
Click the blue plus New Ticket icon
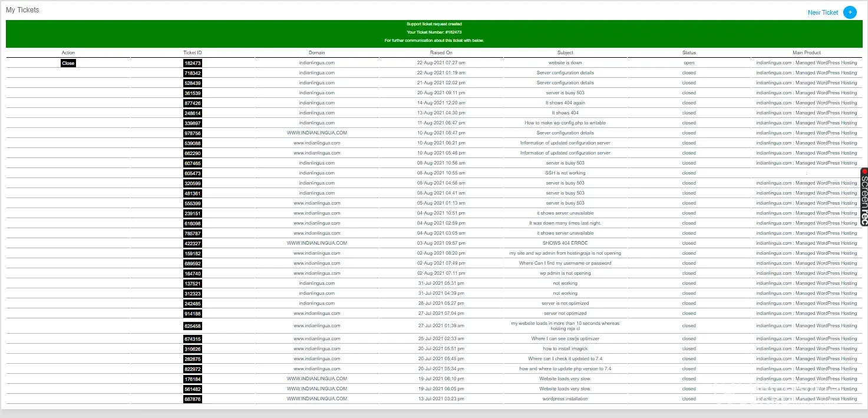pyautogui.click(x=850, y=12)
